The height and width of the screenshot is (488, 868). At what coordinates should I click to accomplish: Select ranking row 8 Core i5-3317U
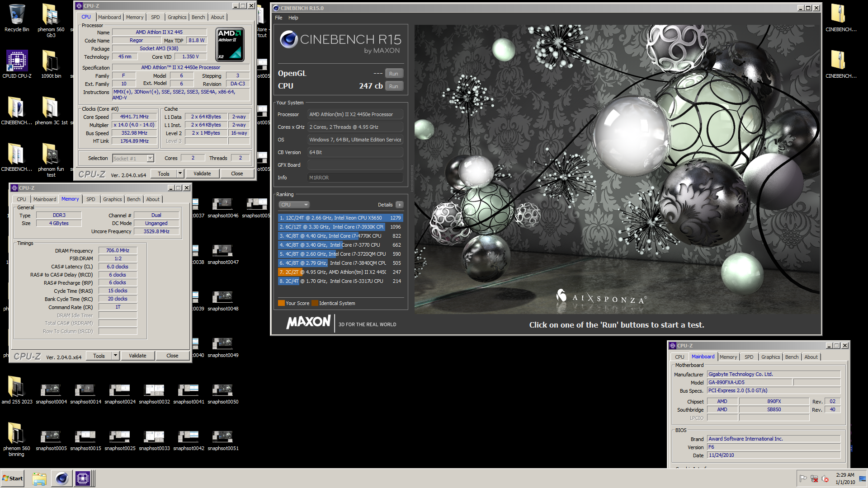coord(340,281)
